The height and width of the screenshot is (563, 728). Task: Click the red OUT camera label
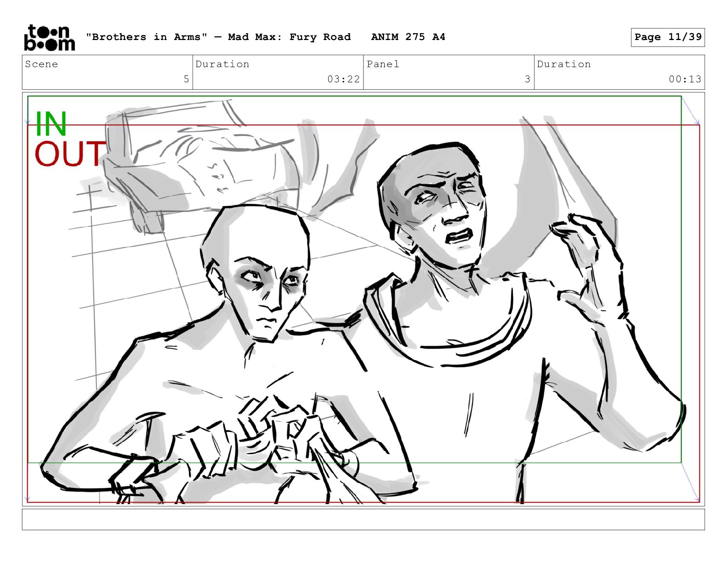coord(70,154)
